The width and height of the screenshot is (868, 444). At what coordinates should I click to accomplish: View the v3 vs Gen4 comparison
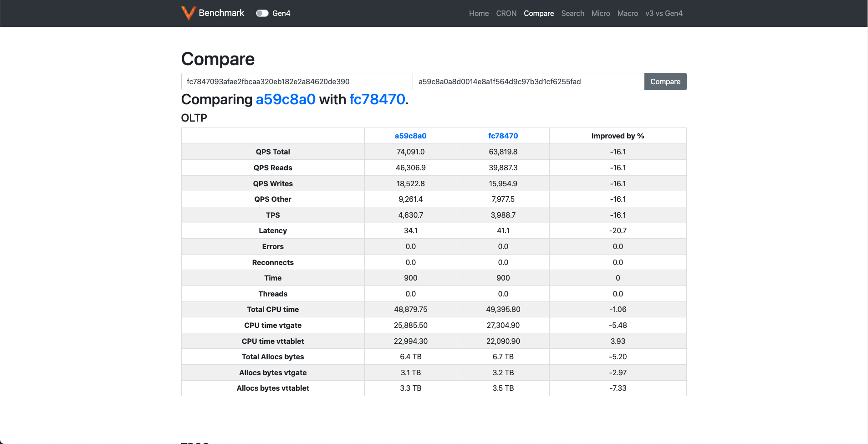click(664, 13)
